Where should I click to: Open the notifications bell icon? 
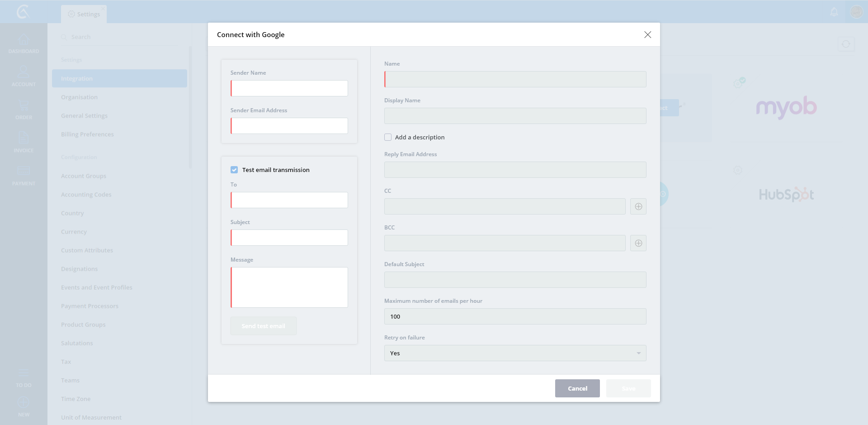[x=834, y=12]
